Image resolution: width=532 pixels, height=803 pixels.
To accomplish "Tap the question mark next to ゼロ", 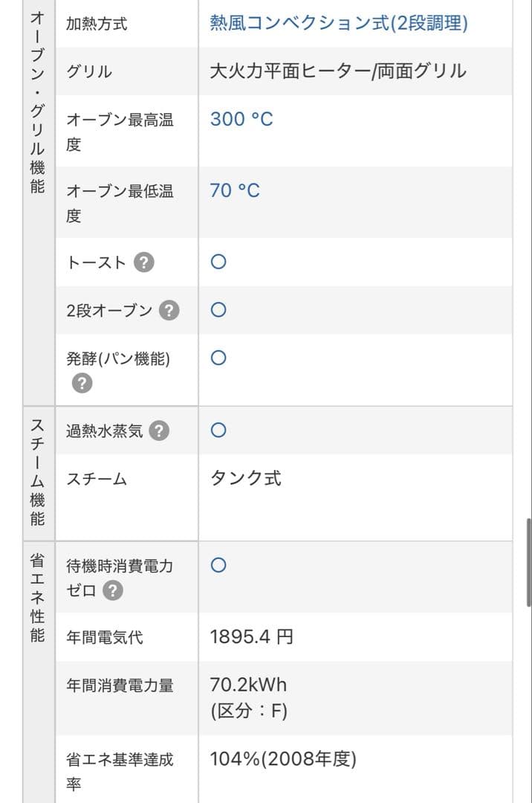I will tap(113, 591).
